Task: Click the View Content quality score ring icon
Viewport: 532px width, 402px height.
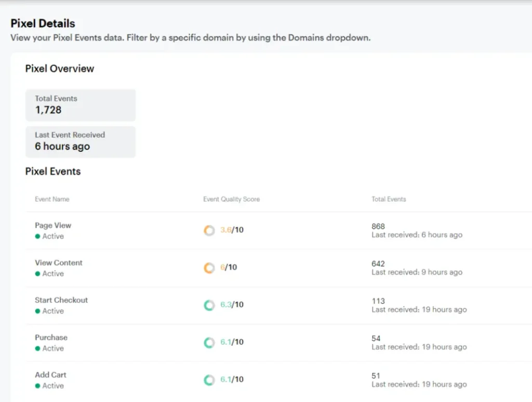Action: 209,268
